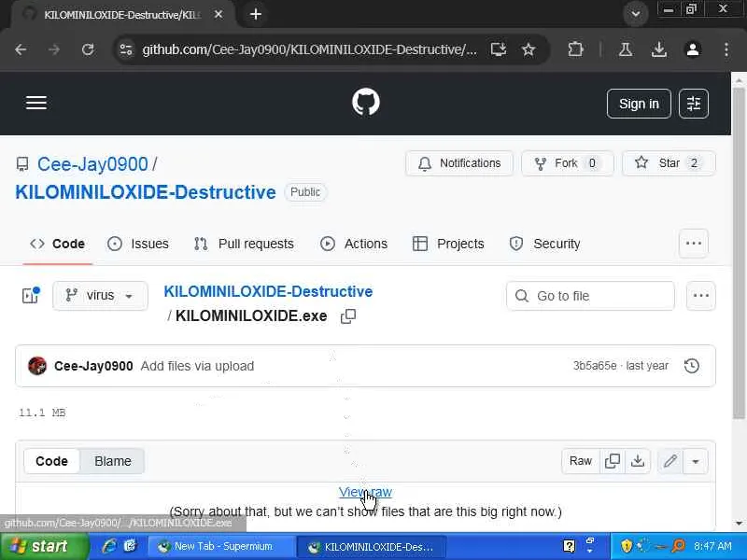Image resolution: width=747 pixels, height=560 pixels.
Task: Open the Projects tab
Action: tap(448, 244)
